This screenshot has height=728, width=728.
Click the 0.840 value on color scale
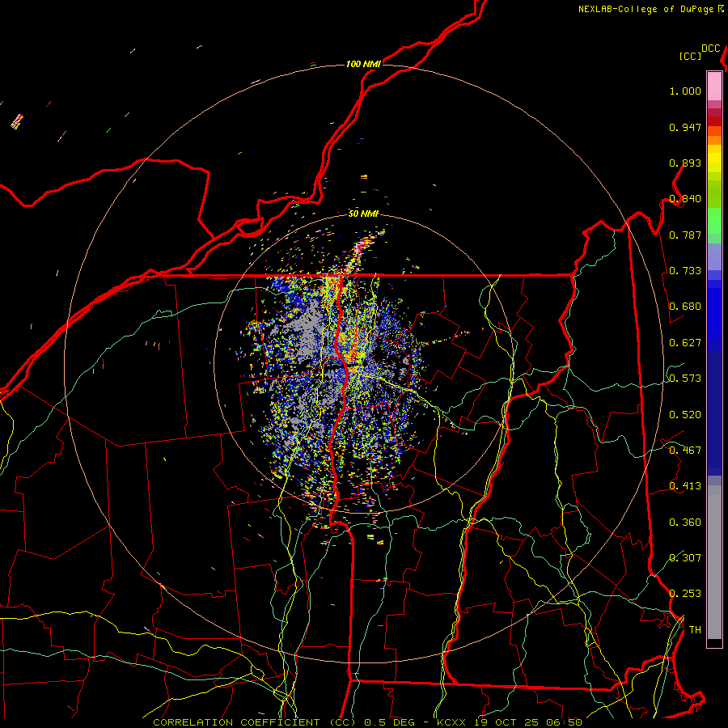685,199
